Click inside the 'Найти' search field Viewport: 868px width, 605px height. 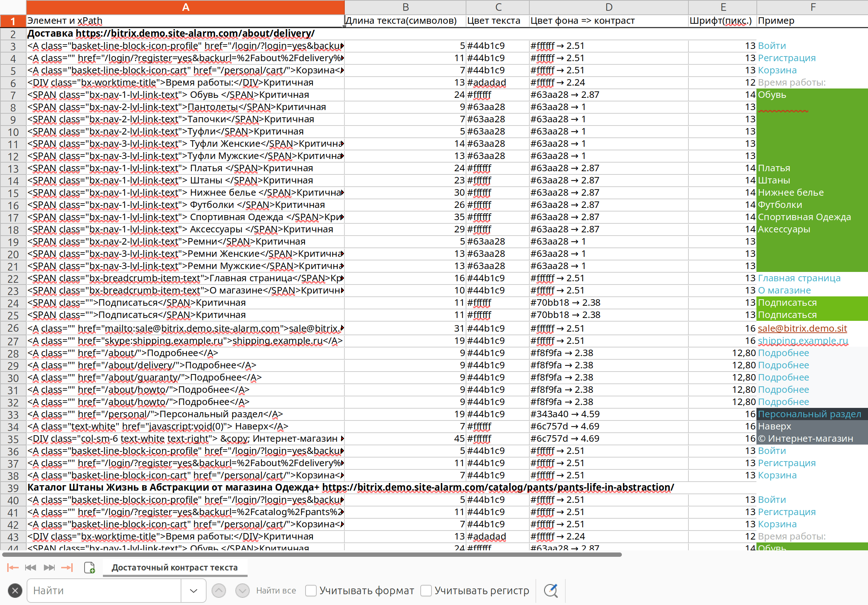coord(104,590)
